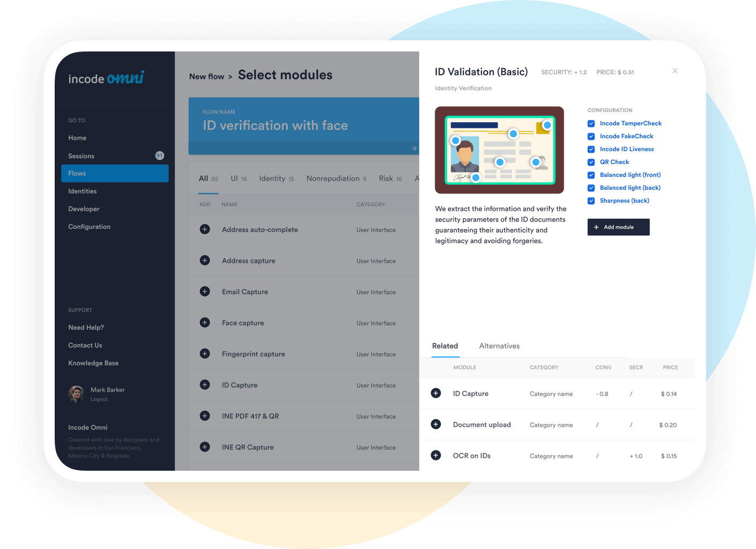Screen dimensions: 756x549
Task: Uncheck QR Check option
Action: pyautogui.click(x=591, y=162)
